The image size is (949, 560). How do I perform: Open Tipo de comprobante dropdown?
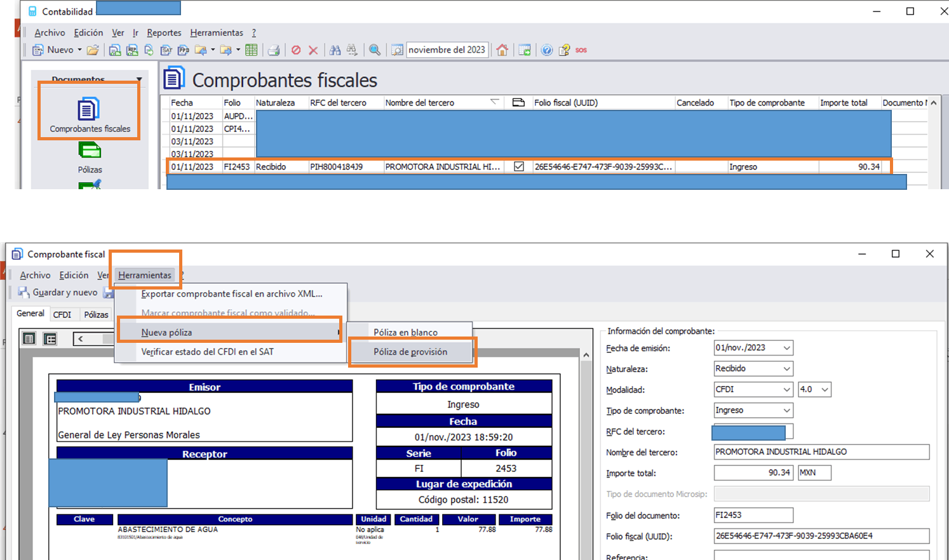pyautogui.click(x=787, y=411)
